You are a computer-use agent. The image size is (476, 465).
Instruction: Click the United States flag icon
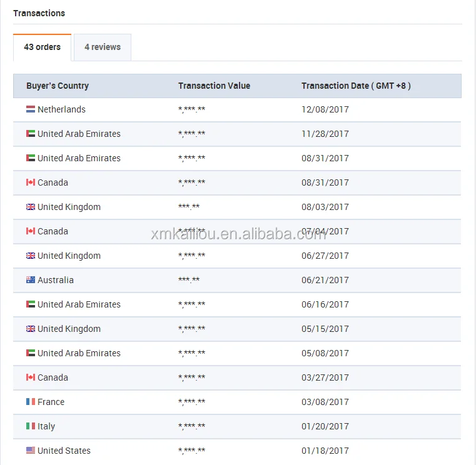31,451
